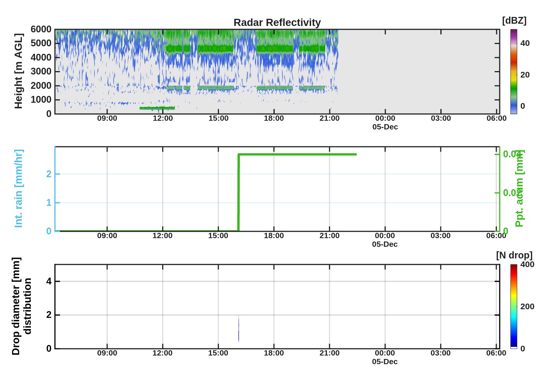The image size is (549, 392).
Task: Click the Radar Reflectivity plot title
Action: (277, 23)
